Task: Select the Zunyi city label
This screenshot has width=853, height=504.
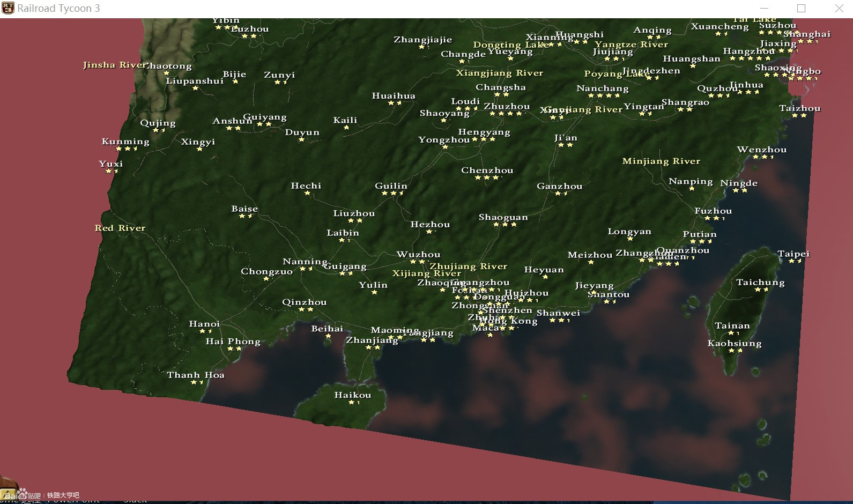Action: coord(279,75)
